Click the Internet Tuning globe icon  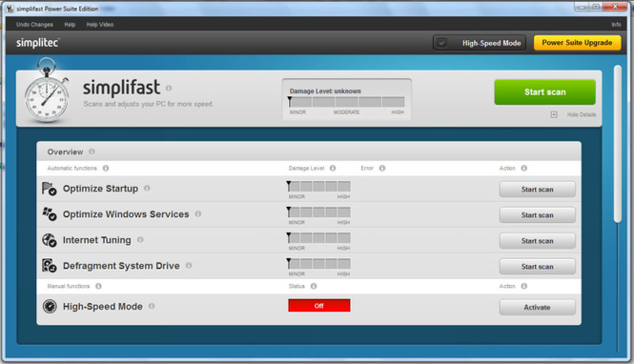point(50,240)
